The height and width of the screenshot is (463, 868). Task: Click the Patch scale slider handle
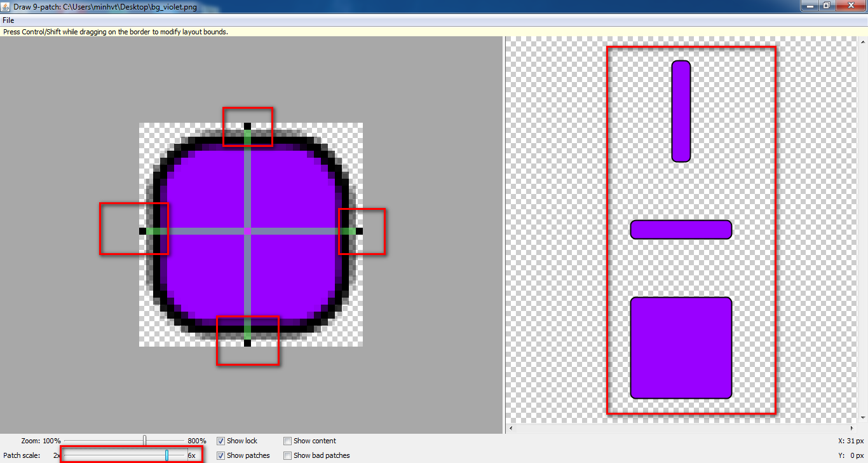[x=167, y=455]
